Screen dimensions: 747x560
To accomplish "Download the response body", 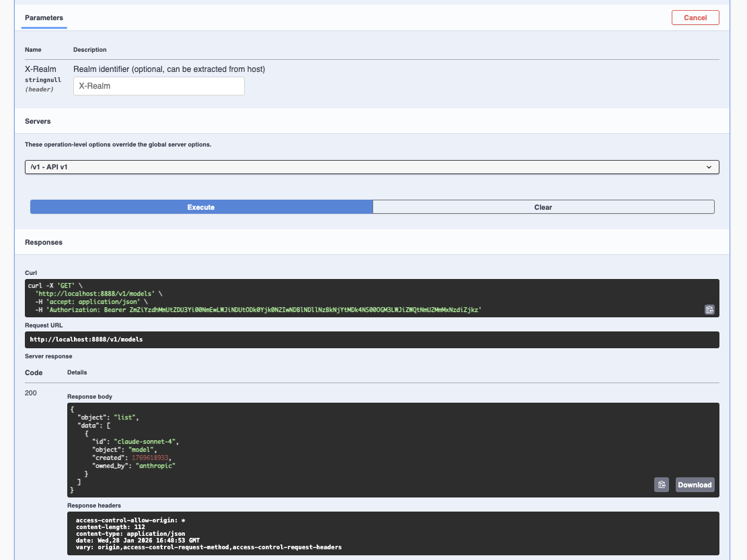I will click(695, 485).
